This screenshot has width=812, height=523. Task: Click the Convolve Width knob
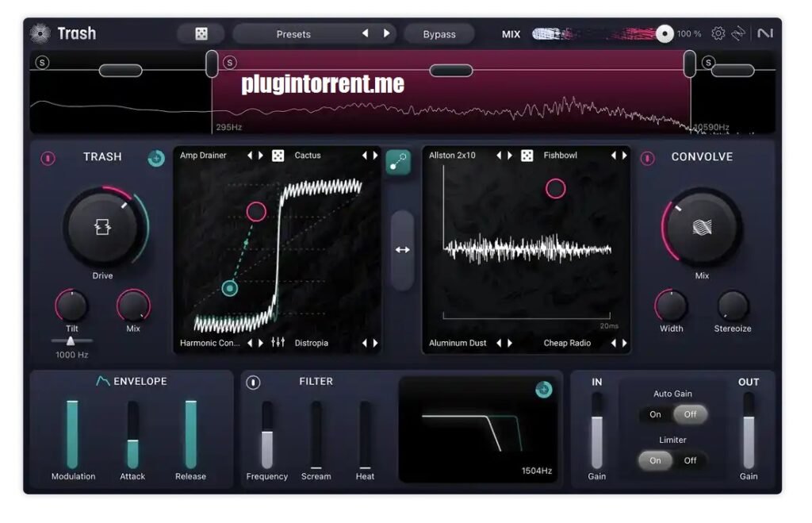pos(671,306)
